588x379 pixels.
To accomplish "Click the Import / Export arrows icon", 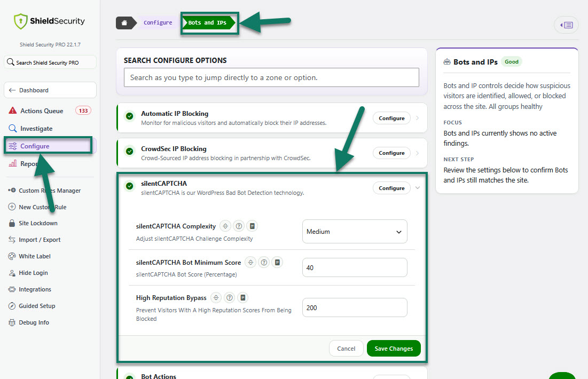I will click(12, 240).
